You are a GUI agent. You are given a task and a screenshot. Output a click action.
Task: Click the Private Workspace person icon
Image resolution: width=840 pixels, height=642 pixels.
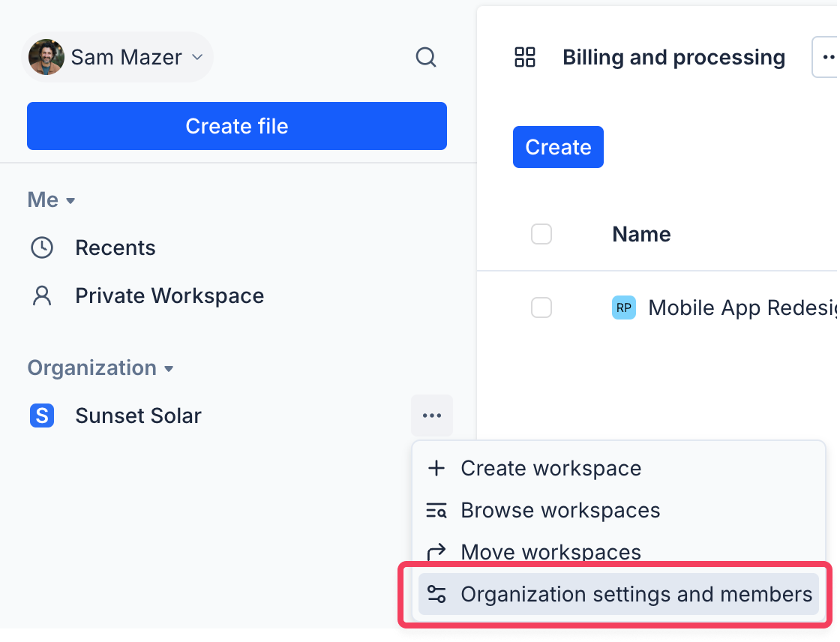pyautogui.click(x=42, y=295)
